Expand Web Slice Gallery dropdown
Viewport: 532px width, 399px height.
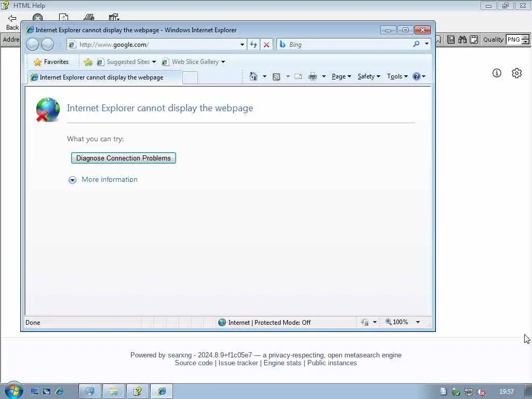pyautogui.click(x=223, y=62)
